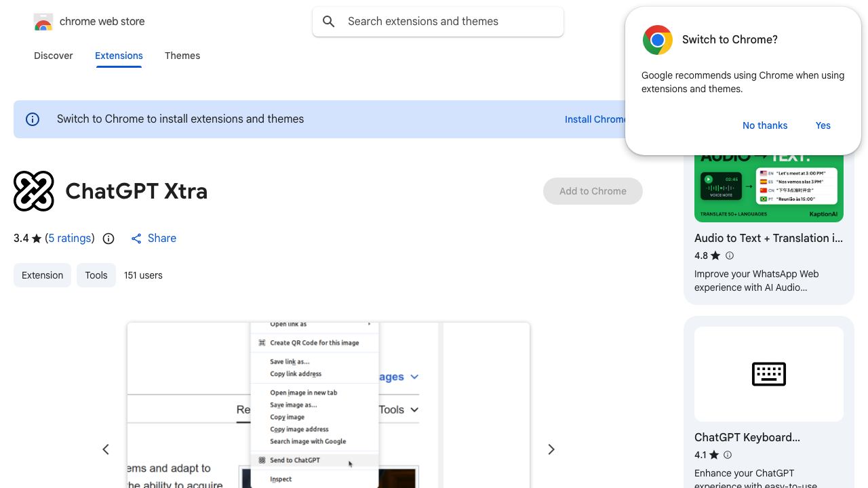
Task: Open the Discover tab
Action: pyautogui.click(x=54, y=56)
